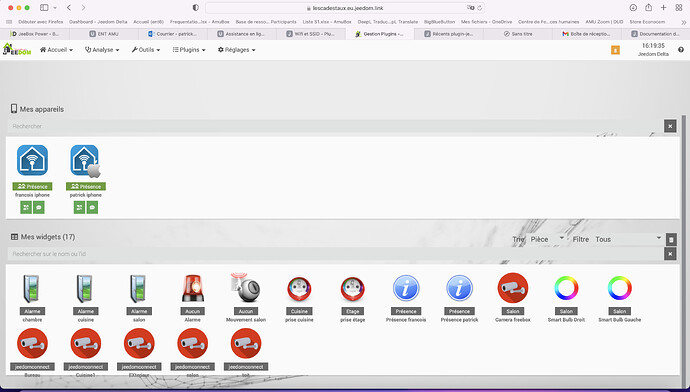This screenshot has height=392, width=690.
Task: Open the Plugins dropdown menu
Action: coord(189,50)
